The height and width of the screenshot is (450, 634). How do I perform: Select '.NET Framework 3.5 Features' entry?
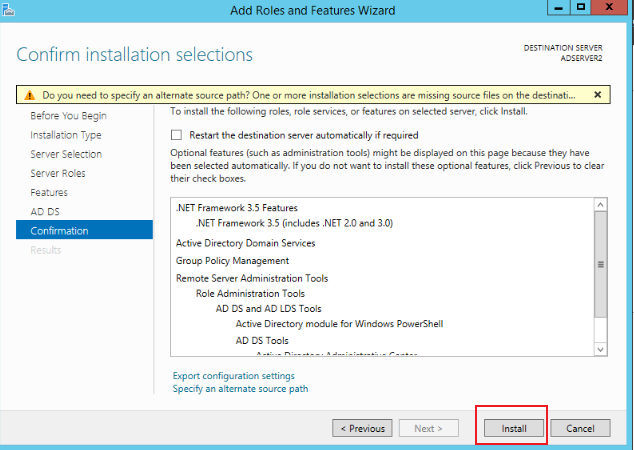coord(237,208)
